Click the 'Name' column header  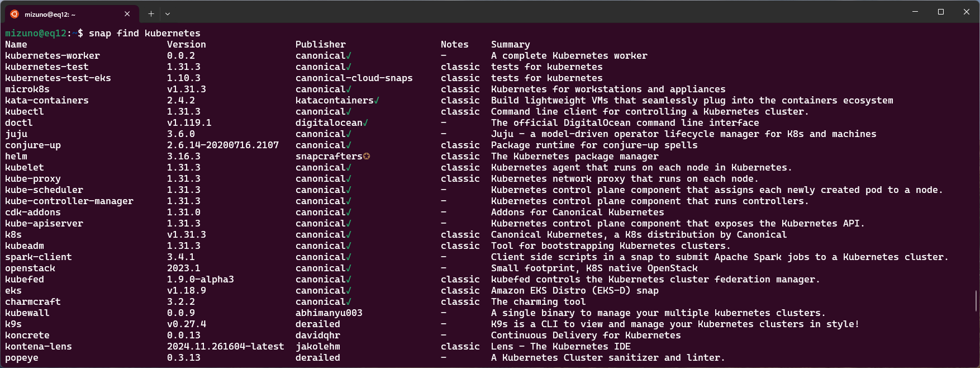(16, 45)
